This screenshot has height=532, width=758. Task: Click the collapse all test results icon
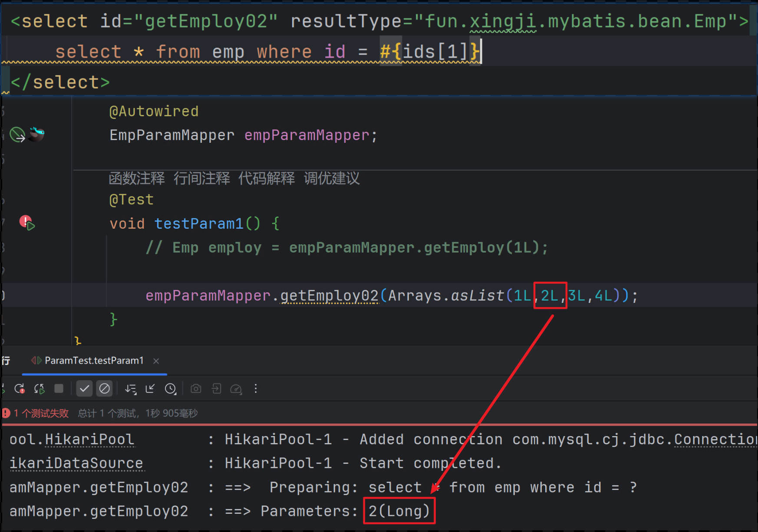[x=150, y=388]
